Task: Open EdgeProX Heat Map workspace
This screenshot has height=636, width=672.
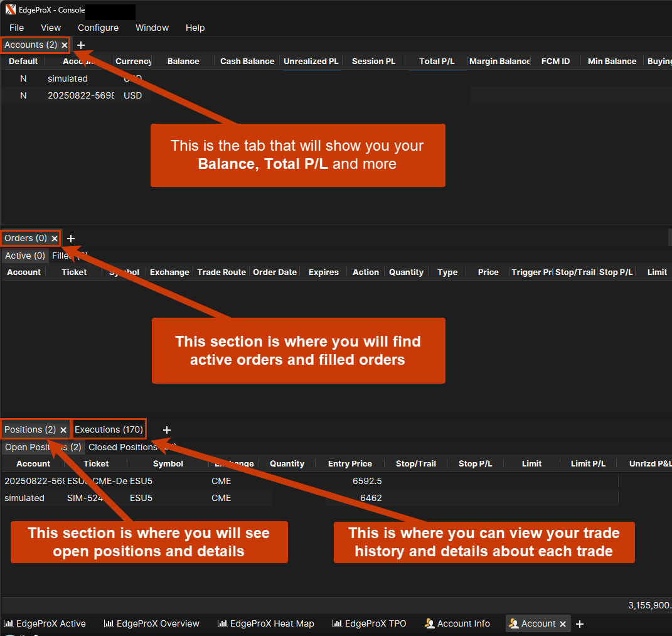Action: point(265,623)
